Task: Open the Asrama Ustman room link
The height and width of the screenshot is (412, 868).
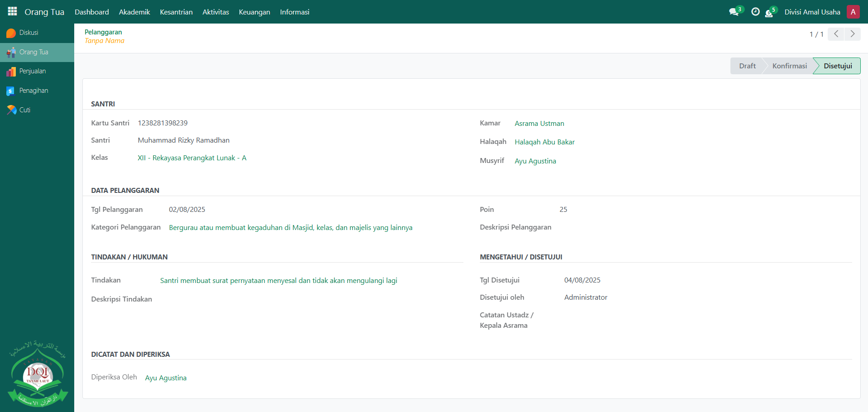Action: tap(539, 124)
